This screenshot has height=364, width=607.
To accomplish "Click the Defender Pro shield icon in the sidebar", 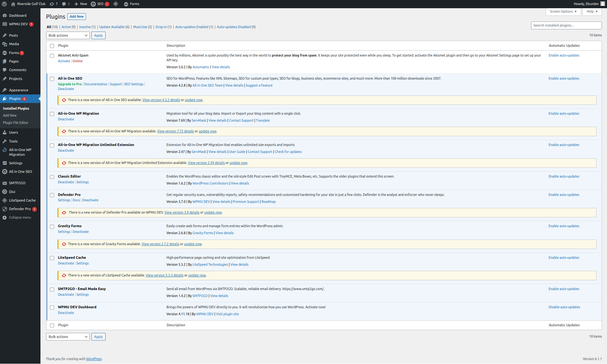I will pyautogui.click(x=4, y=209).
